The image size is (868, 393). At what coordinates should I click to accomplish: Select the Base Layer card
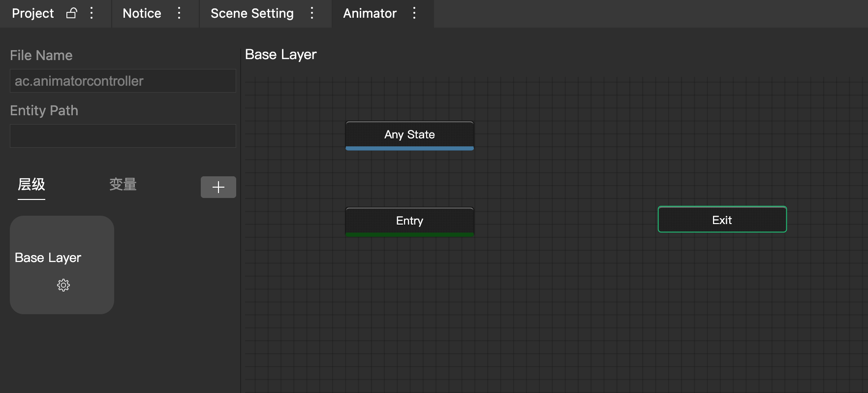tap(62, 265)
